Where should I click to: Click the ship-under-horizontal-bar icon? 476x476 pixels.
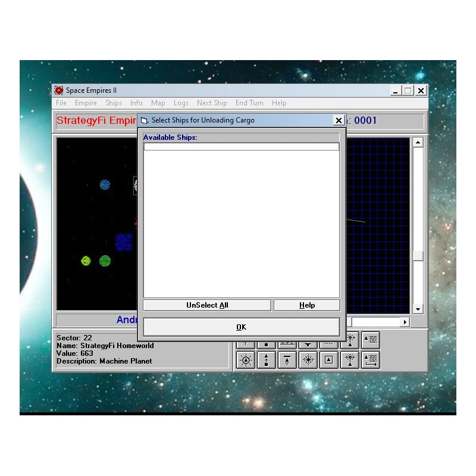click(287, 360)
